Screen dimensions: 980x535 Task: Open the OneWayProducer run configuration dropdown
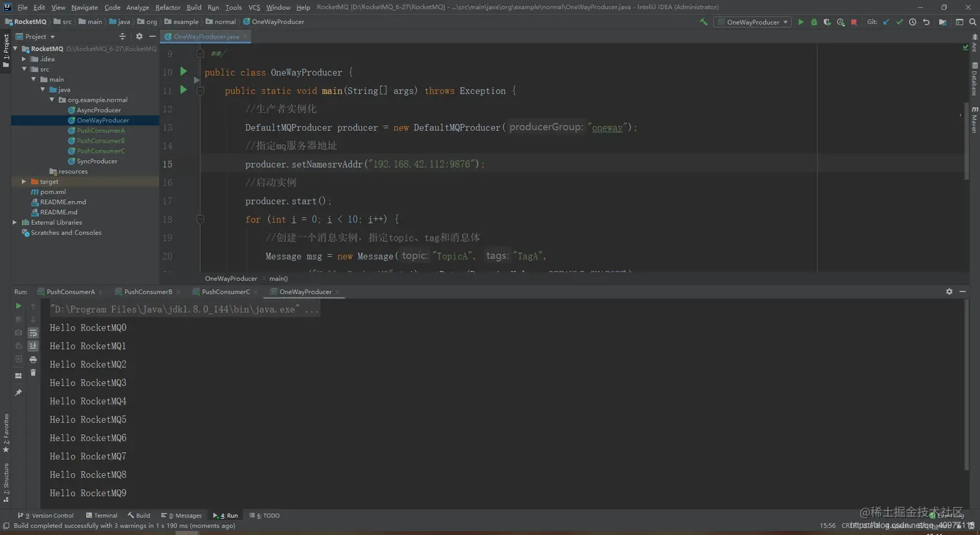coord(752,22)
